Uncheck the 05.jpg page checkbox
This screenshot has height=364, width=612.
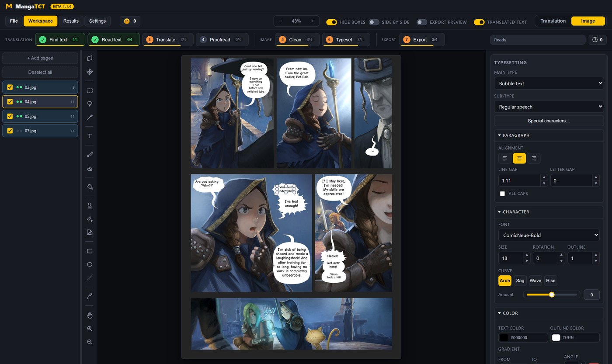click(x=10, y=116)
